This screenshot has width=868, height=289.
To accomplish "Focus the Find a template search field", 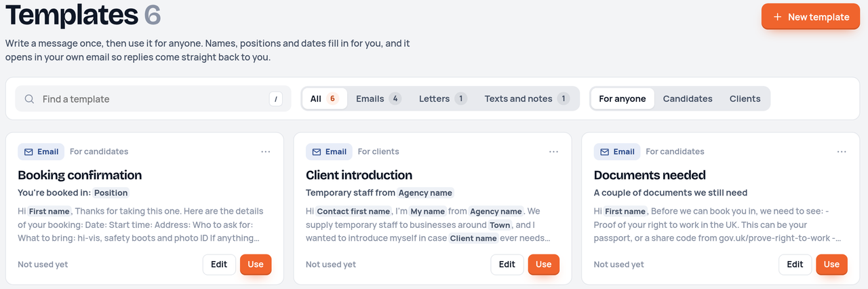I will (x=153, y=99).
